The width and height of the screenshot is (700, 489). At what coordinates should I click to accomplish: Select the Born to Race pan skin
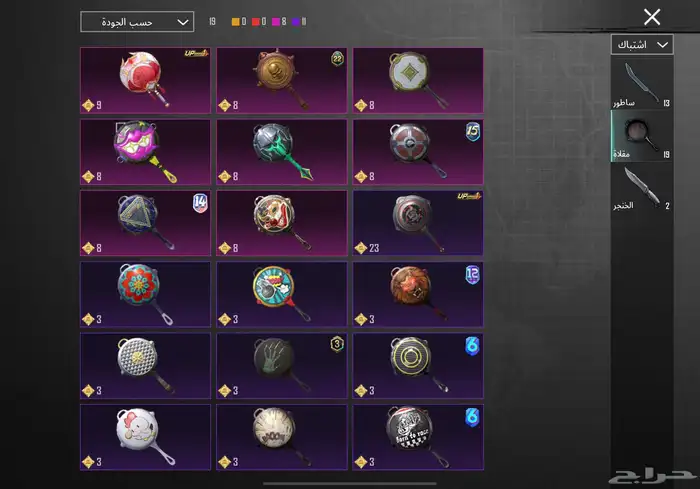point(418,437)
